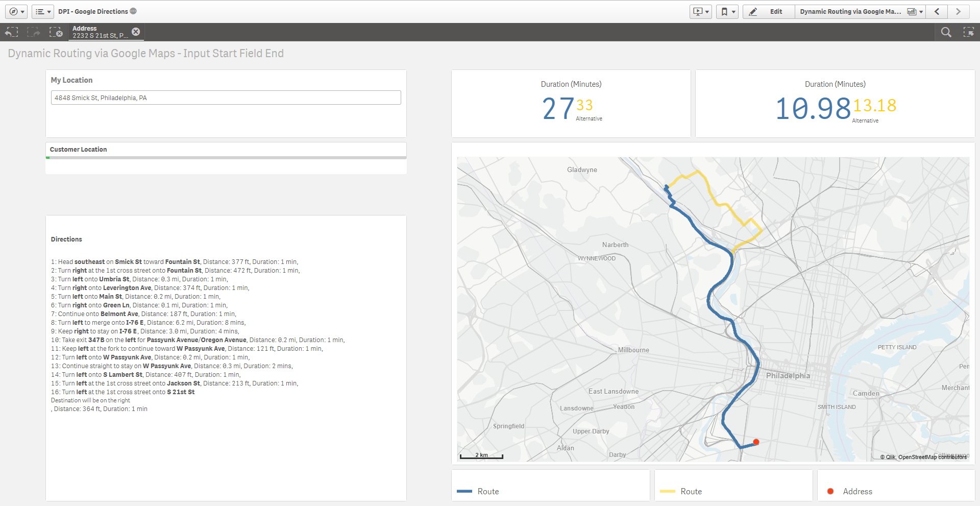This screenshot has width=980, height=506.
Task: Click the My Location address input field
Action: [x=226, y=98]
